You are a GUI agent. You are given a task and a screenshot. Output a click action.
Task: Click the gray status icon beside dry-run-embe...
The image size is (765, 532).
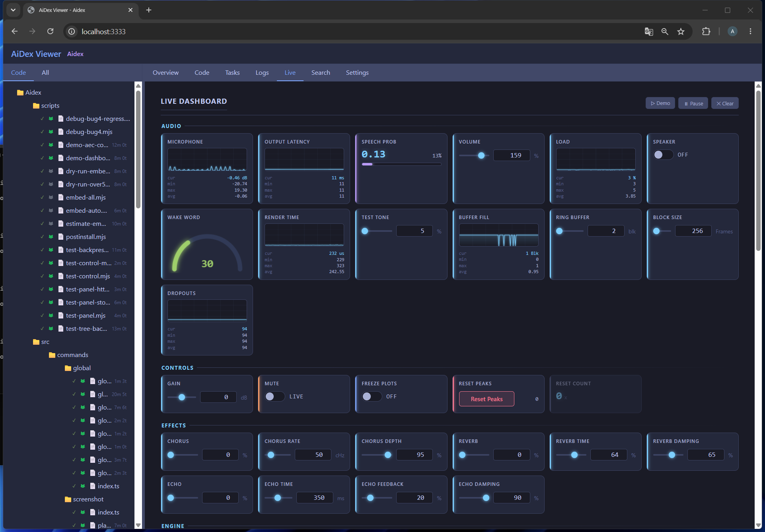click(51, 171)
